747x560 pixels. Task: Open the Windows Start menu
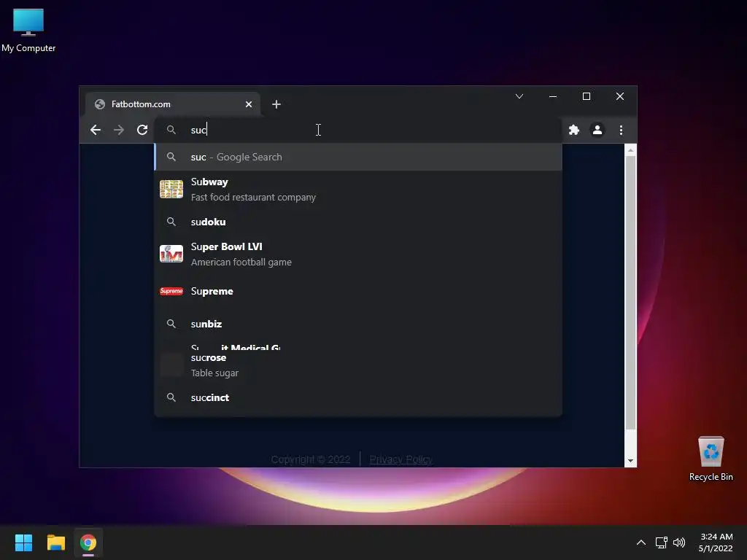tap(23, 542)
